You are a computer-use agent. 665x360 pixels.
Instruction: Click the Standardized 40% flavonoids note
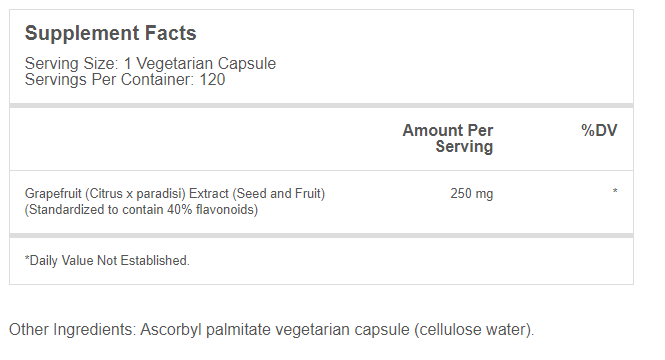coord(141,209)
